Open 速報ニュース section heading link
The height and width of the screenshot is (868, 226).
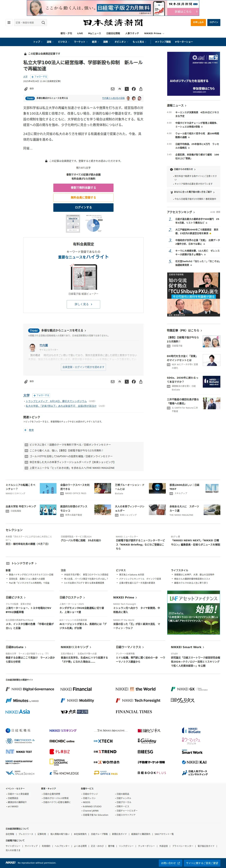(177, 105)
